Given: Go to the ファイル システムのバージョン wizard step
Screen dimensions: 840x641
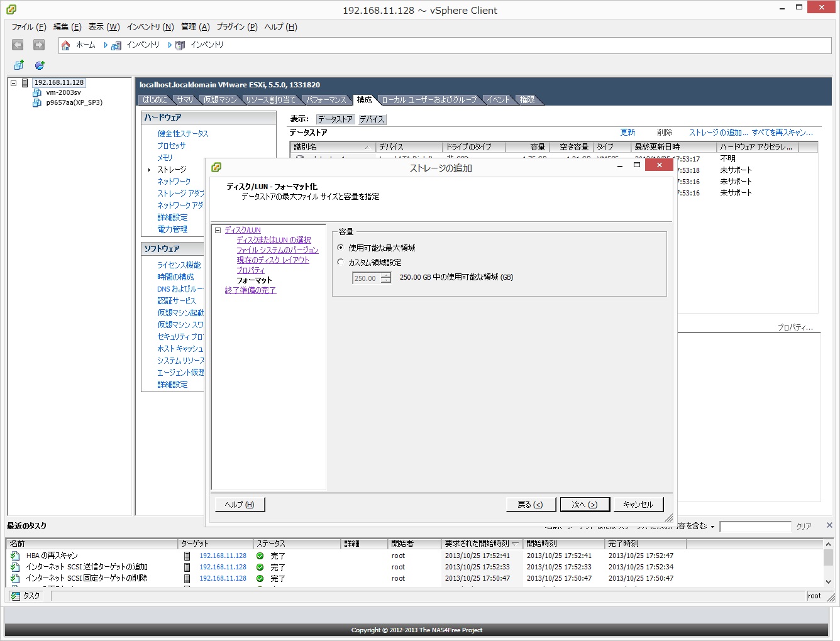Looking at the screenshot, I should click(x=277, y=250).
